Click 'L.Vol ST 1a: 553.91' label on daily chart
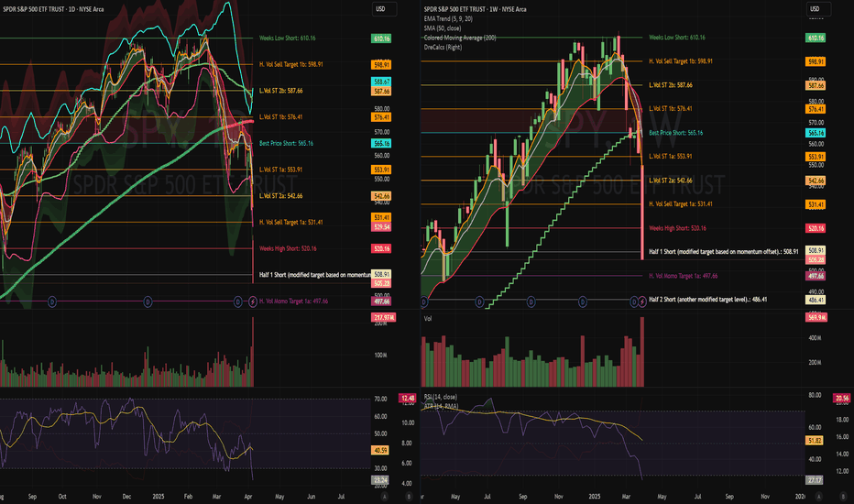 280,170
